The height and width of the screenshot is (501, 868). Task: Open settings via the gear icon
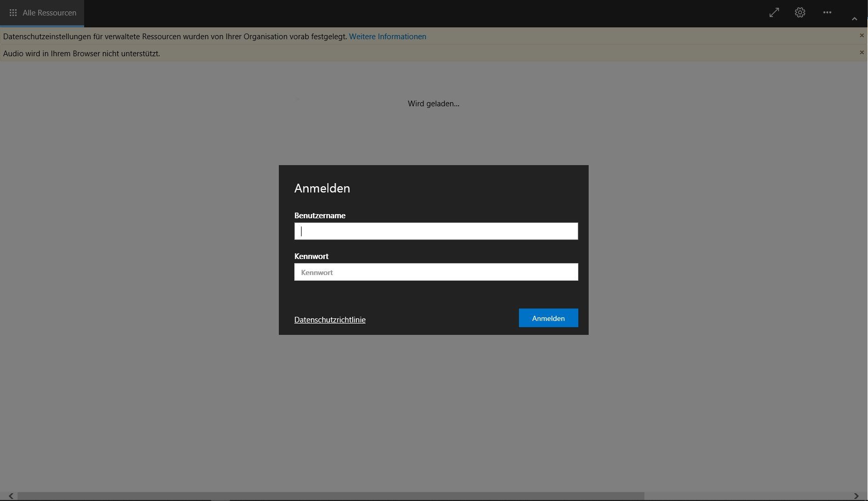click(x=800, y=12)
